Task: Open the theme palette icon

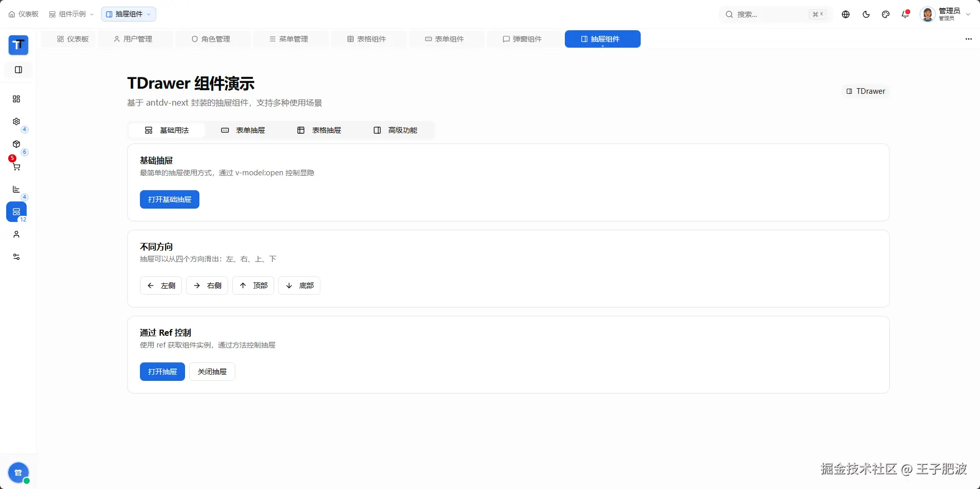Action: 886,14
